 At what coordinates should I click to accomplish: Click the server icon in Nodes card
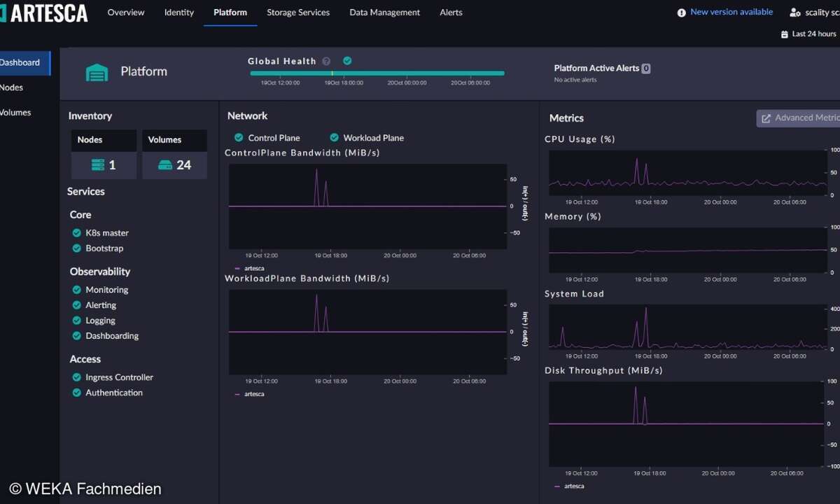pyautogui.click(x=98, y=165)
